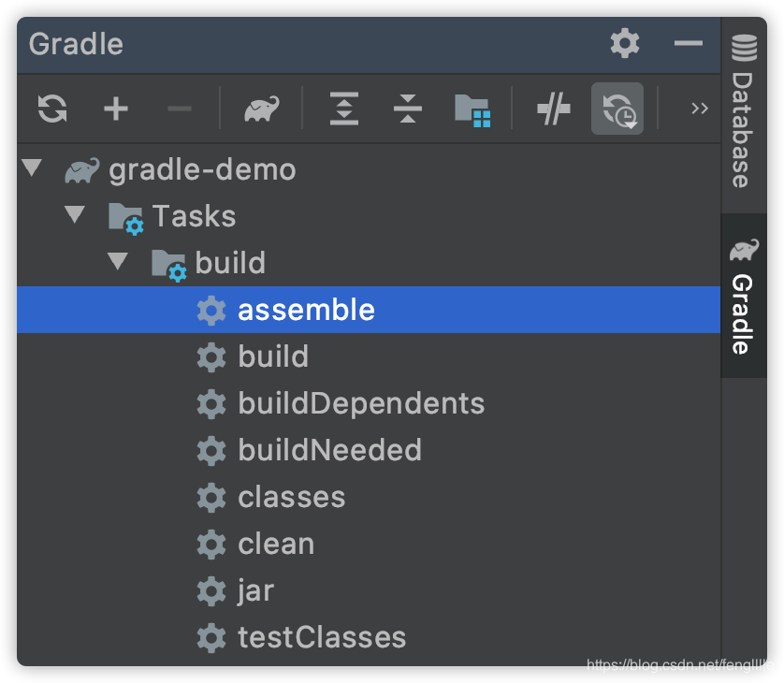Click the Expand All toolbar icon

point(344,109)
